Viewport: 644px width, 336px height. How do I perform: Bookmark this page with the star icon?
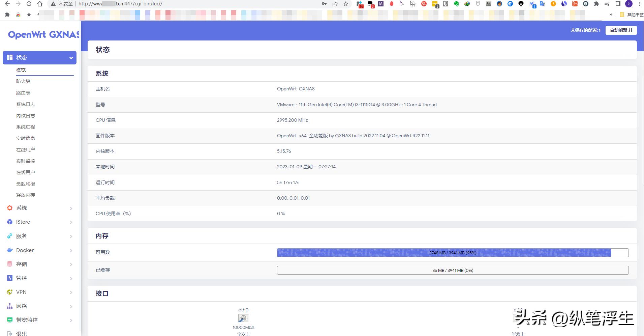(x=346, y=4)
